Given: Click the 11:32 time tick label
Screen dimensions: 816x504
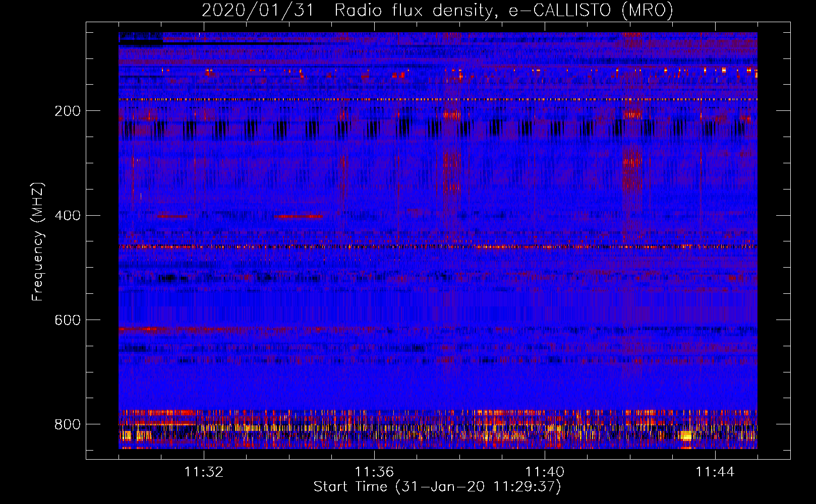Looking at the screenshot, I should 204,472.
